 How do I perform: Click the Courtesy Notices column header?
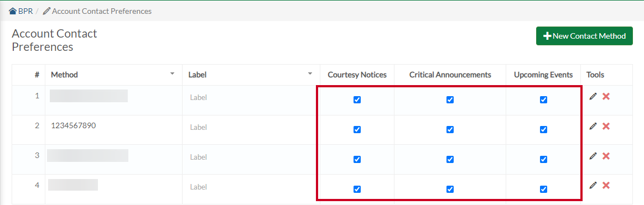[x=357, y=75]
